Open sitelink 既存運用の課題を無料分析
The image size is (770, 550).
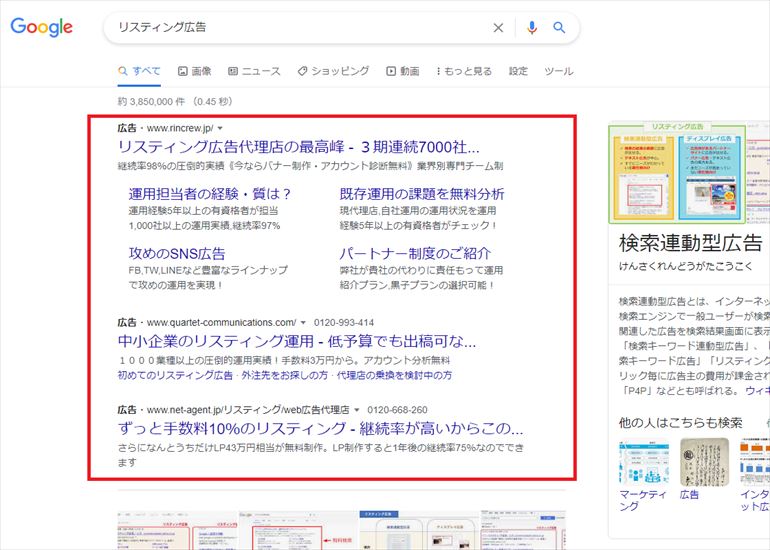422,194
